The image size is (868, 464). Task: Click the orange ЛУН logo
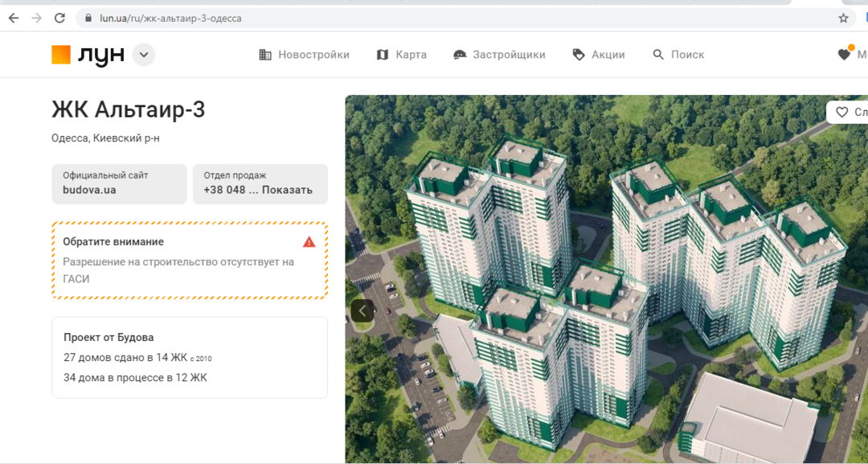pos(88,55)
